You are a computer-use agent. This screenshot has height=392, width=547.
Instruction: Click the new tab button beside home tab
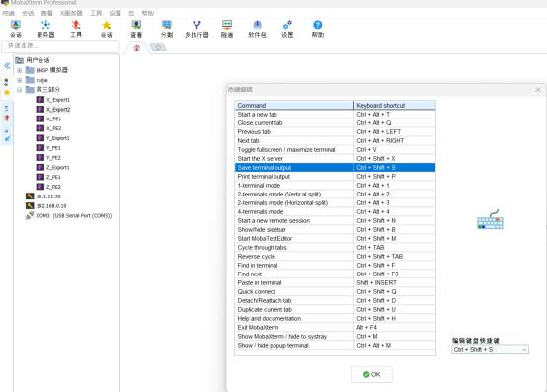pos(158,47)
